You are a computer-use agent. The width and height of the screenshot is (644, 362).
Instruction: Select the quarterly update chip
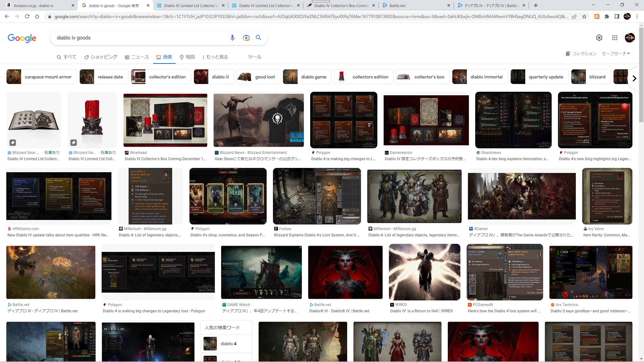(x=539, y=77)
